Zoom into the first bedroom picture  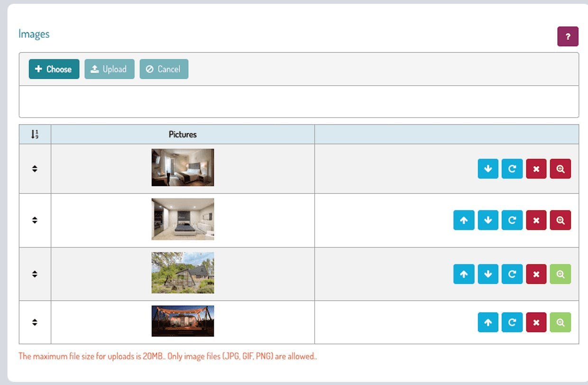[560, 169]
